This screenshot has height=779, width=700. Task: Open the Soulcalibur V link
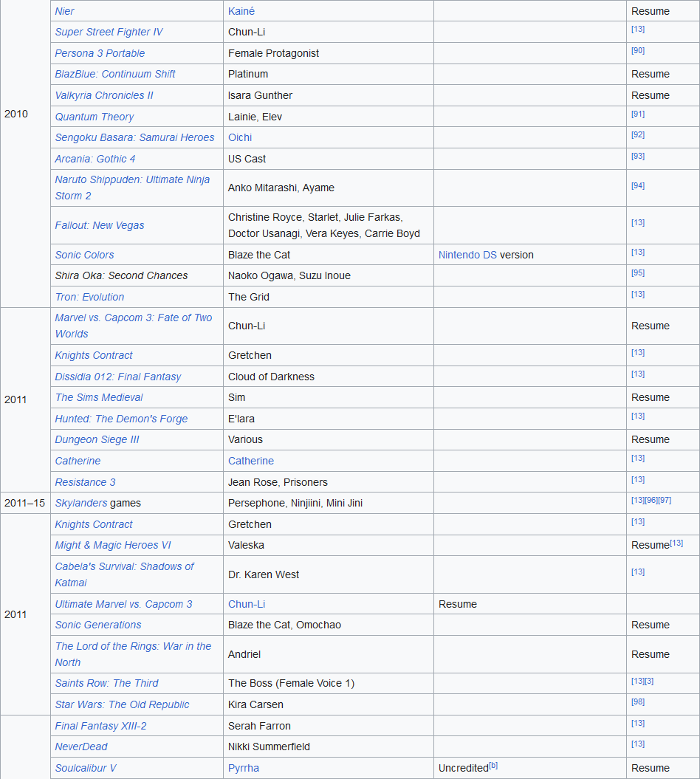[x=86, y=768]
